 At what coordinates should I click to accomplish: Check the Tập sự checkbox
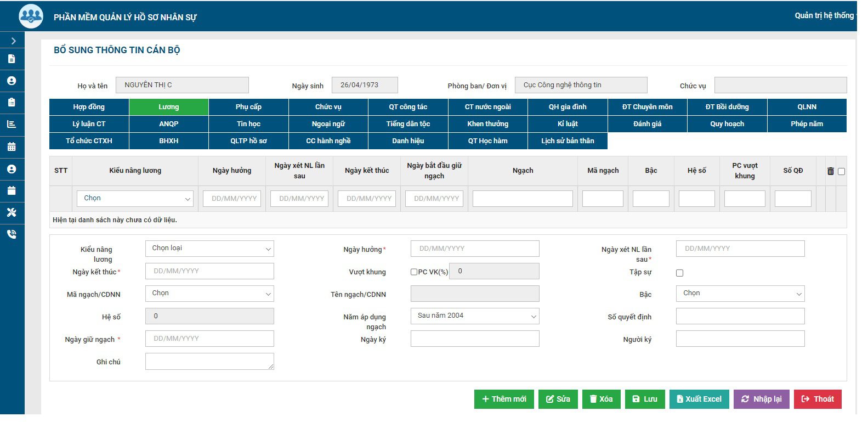(x=679, y=273)
